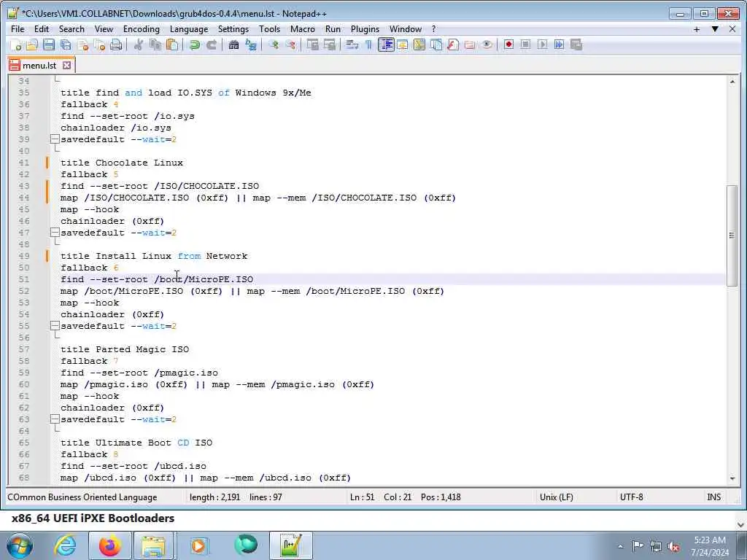Click the editor scrollbar down arrow

pyautogui.click(x=732, y=478)
